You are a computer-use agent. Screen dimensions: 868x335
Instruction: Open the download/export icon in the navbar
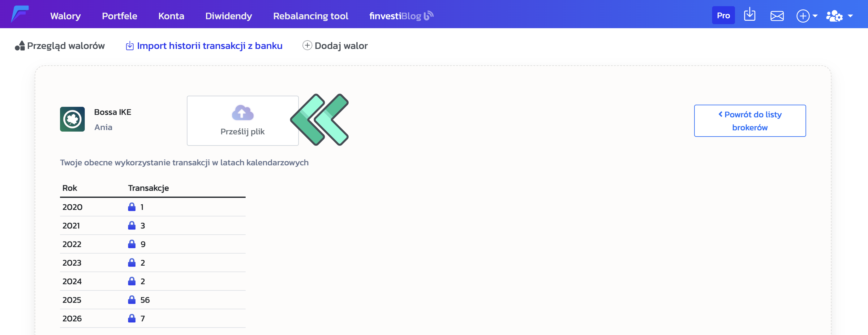coord(750,15)
